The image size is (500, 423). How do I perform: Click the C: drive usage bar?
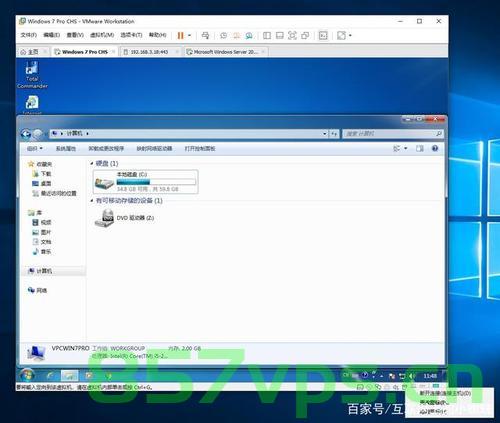156,182
